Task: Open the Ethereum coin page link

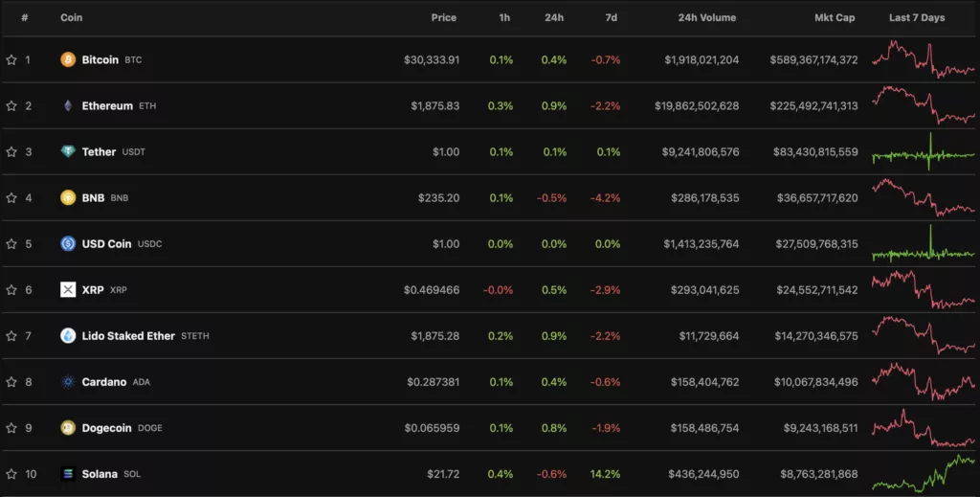Action: pyautogui.click(x=107, y=105)
